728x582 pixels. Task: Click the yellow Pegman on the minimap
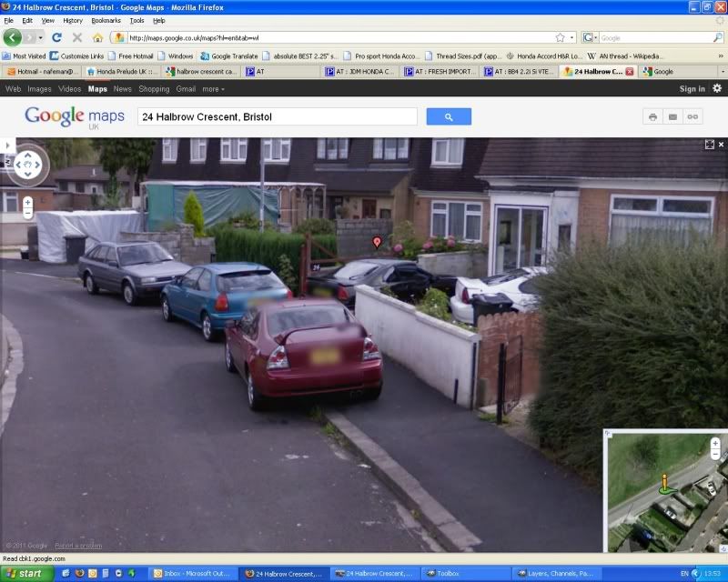coord(665,483)
